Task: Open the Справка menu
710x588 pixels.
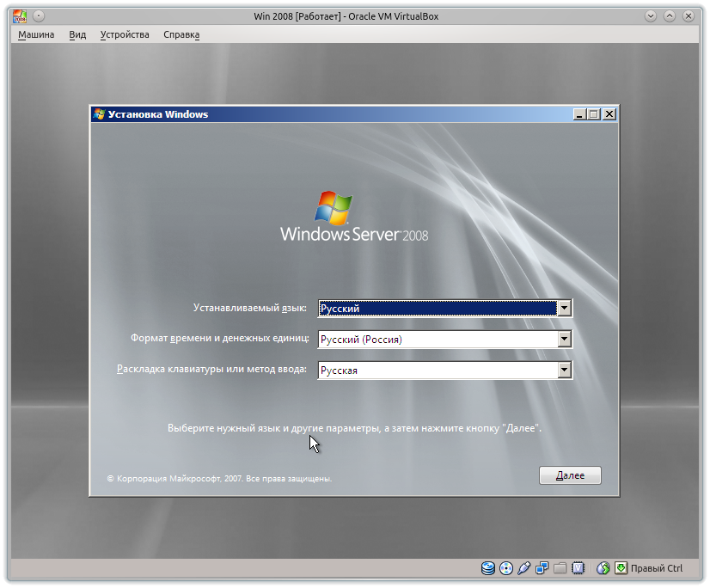Action: point(181,34)
